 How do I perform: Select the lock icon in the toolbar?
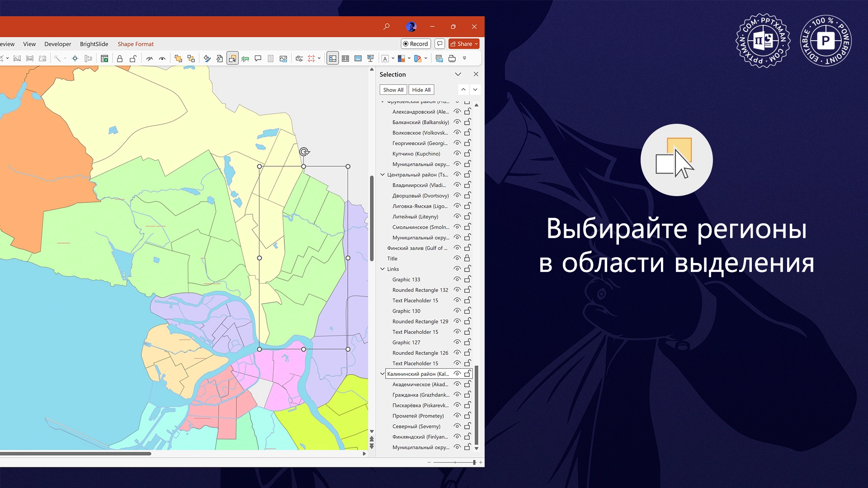[x=119, y=58]
